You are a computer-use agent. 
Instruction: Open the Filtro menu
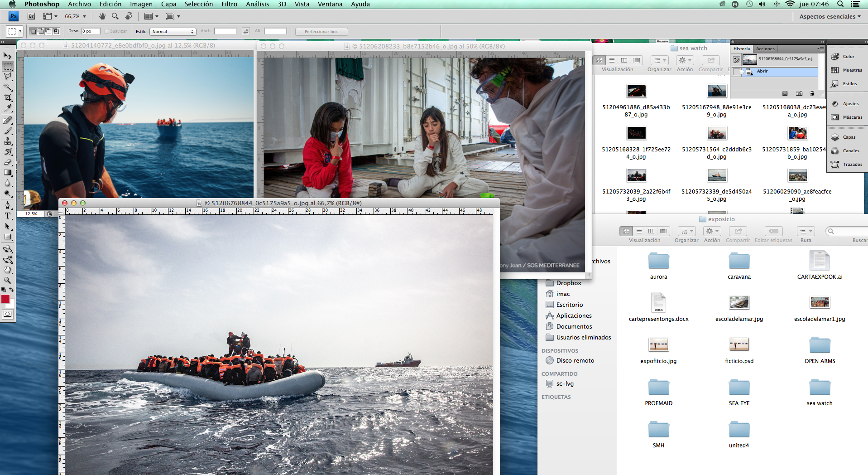229,4
